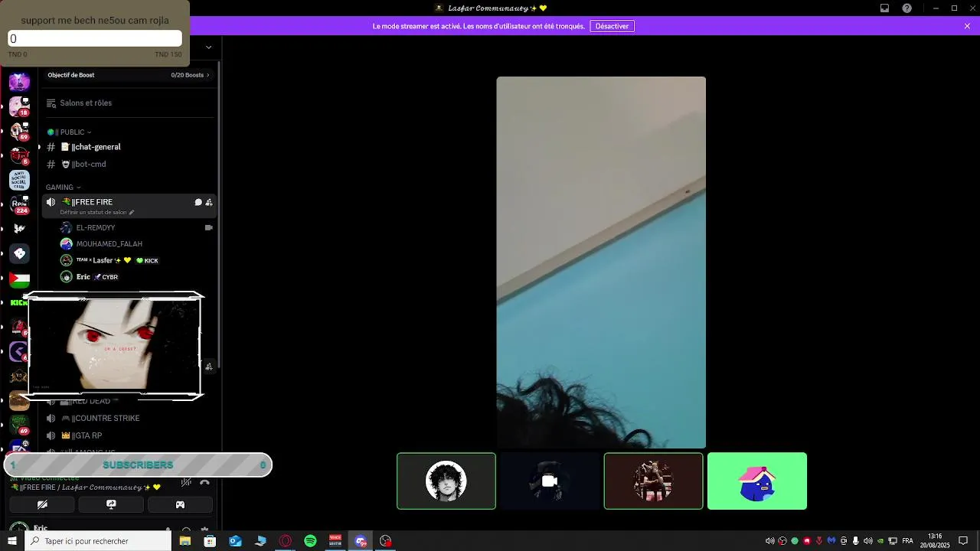Image resolution: width=980 pixels, height=551 pixels.
Task: Select curly-haired avatar participant tile
Action: 446,481
